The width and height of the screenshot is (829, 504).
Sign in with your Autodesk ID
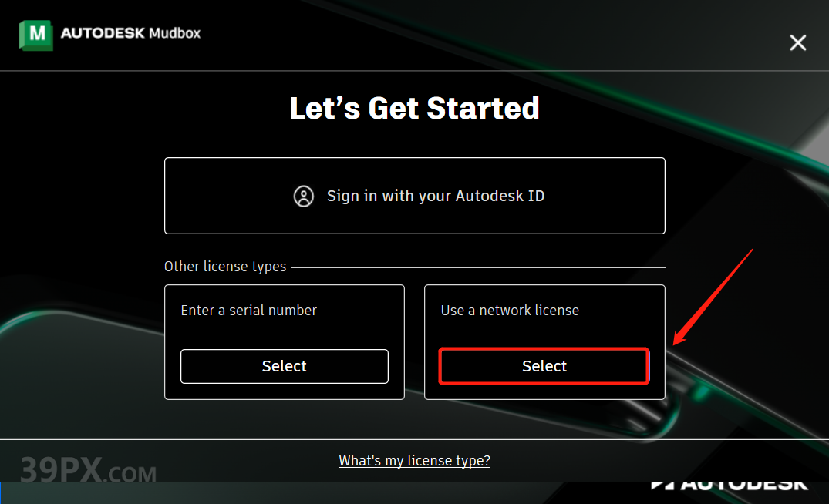[415, 196]
